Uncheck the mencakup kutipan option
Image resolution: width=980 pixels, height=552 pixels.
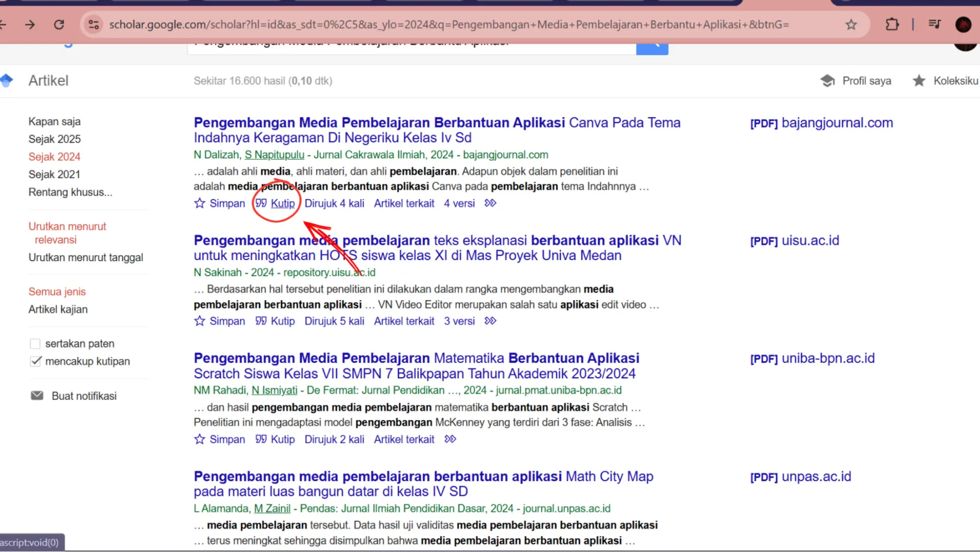point(36,361)
